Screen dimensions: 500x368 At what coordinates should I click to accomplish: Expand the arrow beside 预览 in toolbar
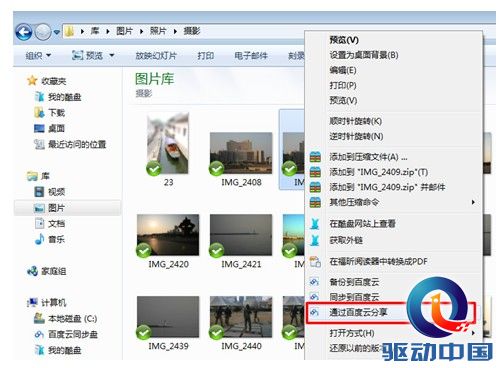[x=112, y=55]
